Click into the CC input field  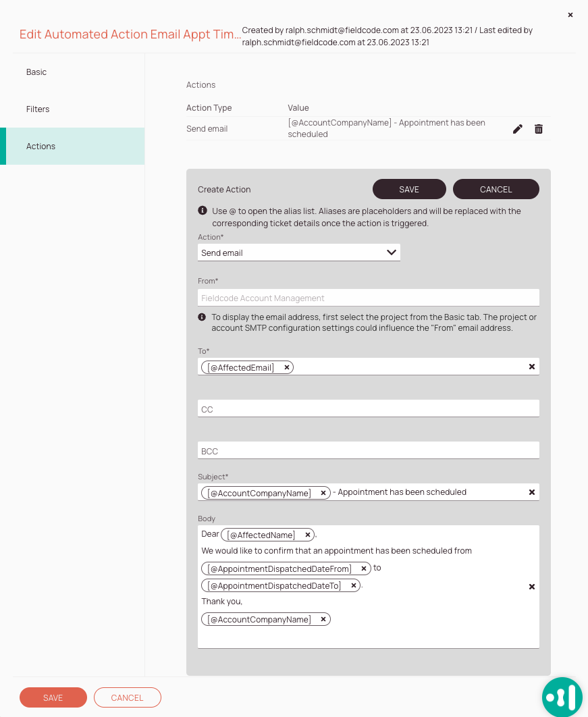pyautogui.click(x=368, y=409)
